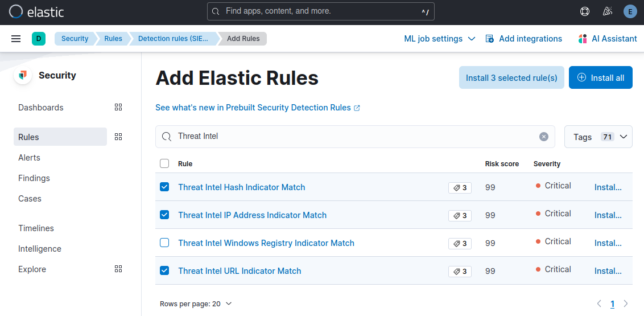
Task: Select the Rules breadcrumb
Action: point(113,39)
